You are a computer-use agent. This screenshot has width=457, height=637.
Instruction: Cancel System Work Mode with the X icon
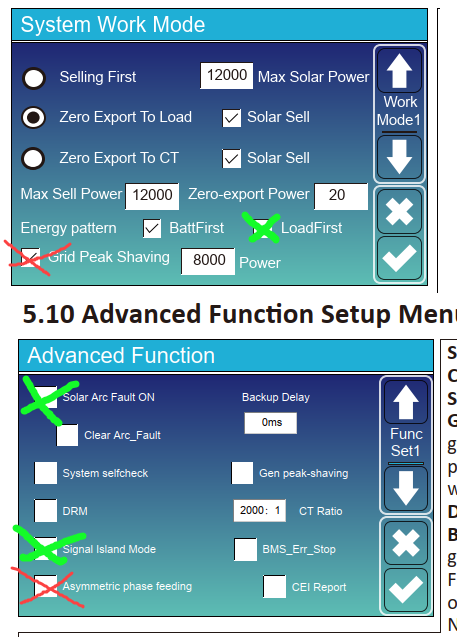click(x=399, y=211)
